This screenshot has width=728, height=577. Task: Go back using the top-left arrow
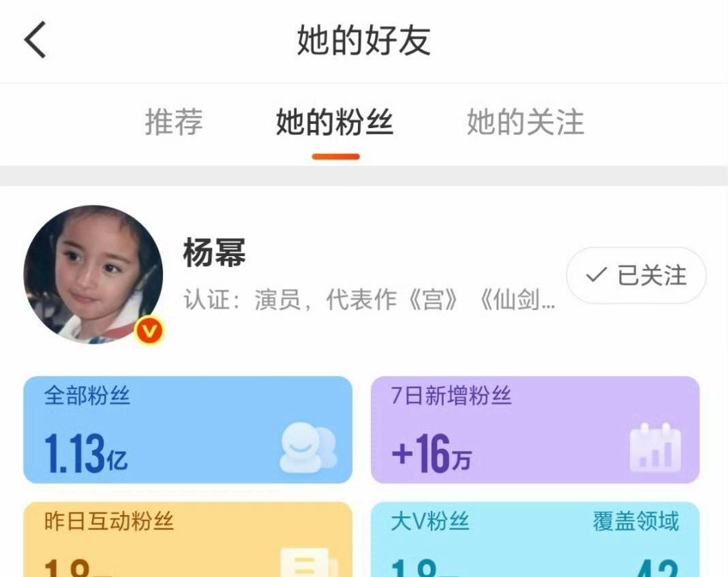pyautogui.click(x=35, y=40)
